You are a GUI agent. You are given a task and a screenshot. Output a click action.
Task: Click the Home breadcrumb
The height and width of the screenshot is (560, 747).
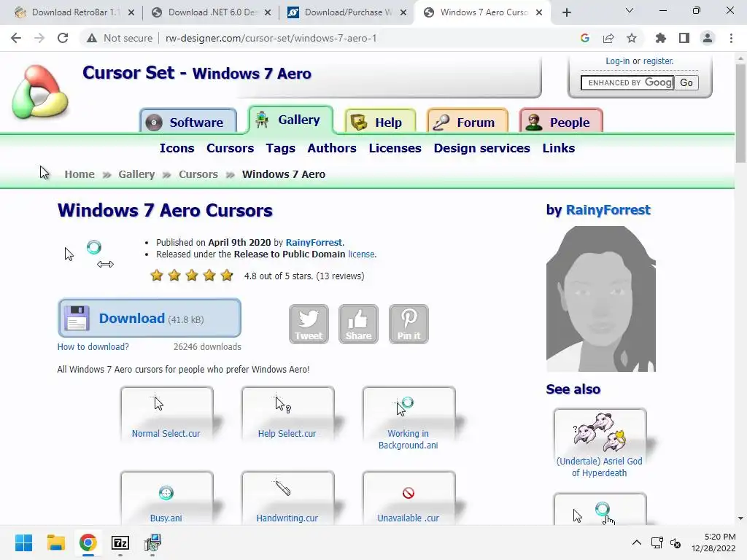[80, 174]
